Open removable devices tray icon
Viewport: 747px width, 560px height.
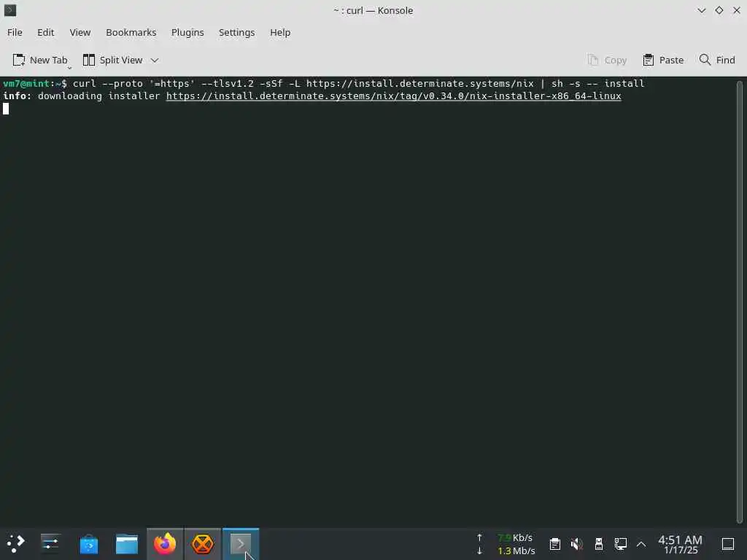click(599, 544)
